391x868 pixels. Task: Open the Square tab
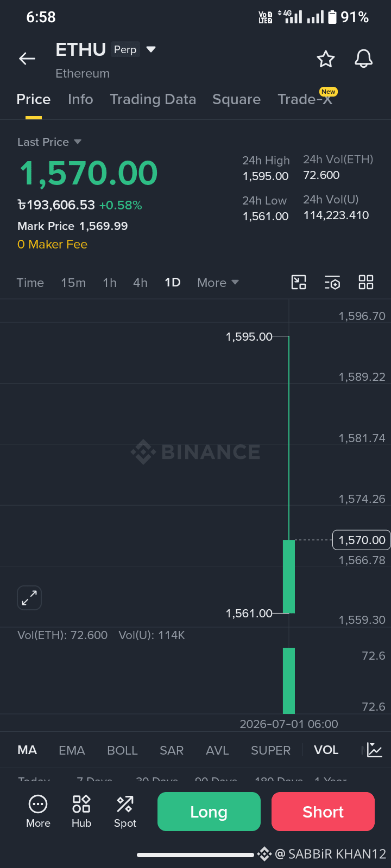pos(237,99)
